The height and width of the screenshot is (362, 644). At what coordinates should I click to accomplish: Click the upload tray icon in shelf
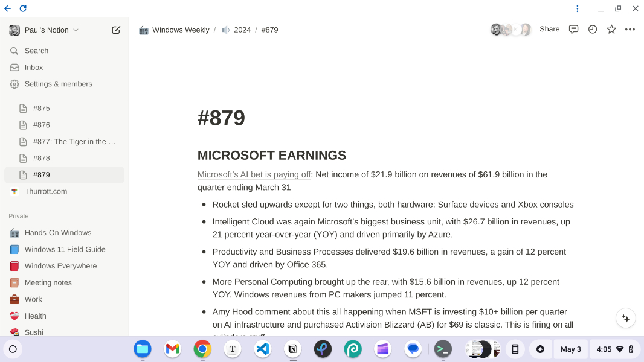coord(540,349)
